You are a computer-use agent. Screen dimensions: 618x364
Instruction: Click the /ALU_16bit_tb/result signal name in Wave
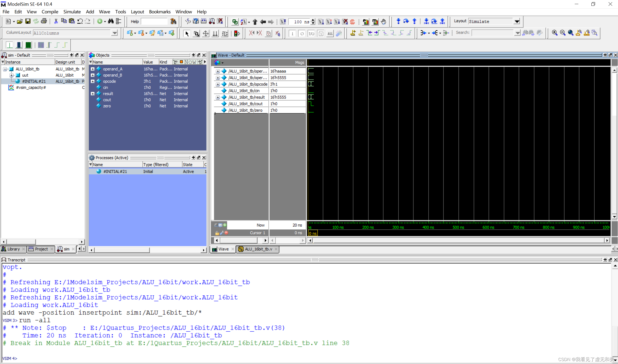[246, 97]
